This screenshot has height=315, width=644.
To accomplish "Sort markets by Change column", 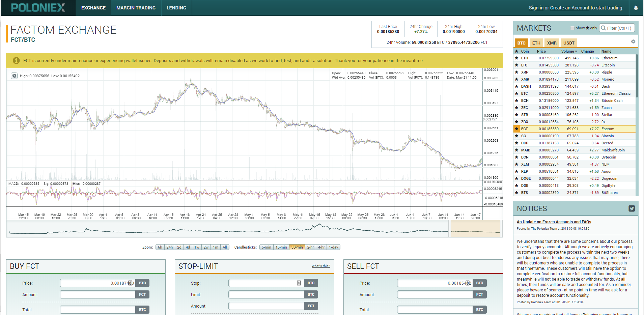I will click(587, 51).
